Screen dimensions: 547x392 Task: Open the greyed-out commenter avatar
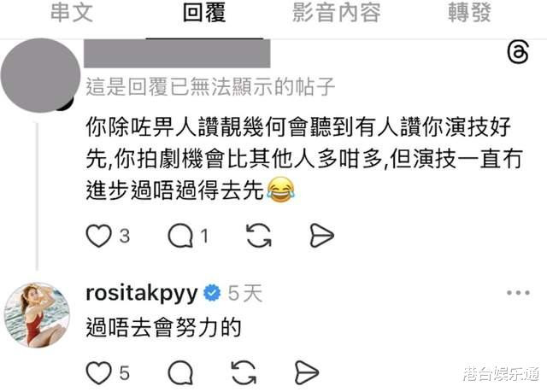click(40, 75)
